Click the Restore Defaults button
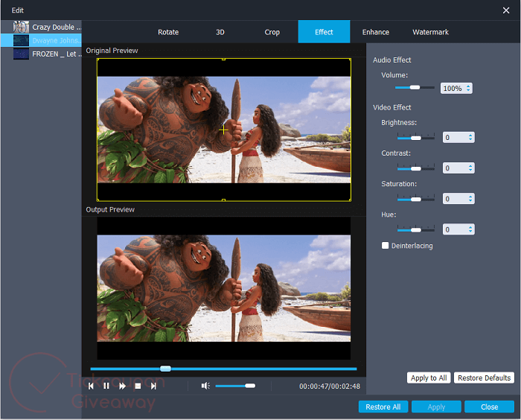Viewport: 521px width, 420px height. tap(484, 378)
